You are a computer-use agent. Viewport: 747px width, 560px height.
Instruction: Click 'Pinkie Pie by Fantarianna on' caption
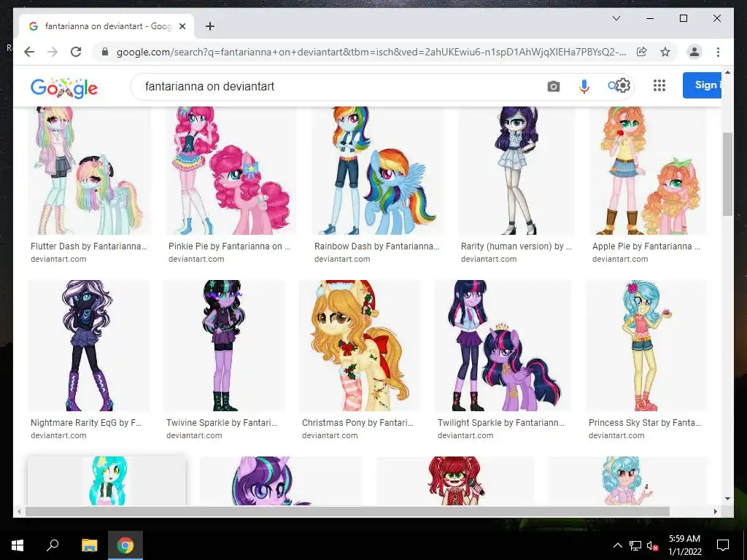click(x=229, y=246)
